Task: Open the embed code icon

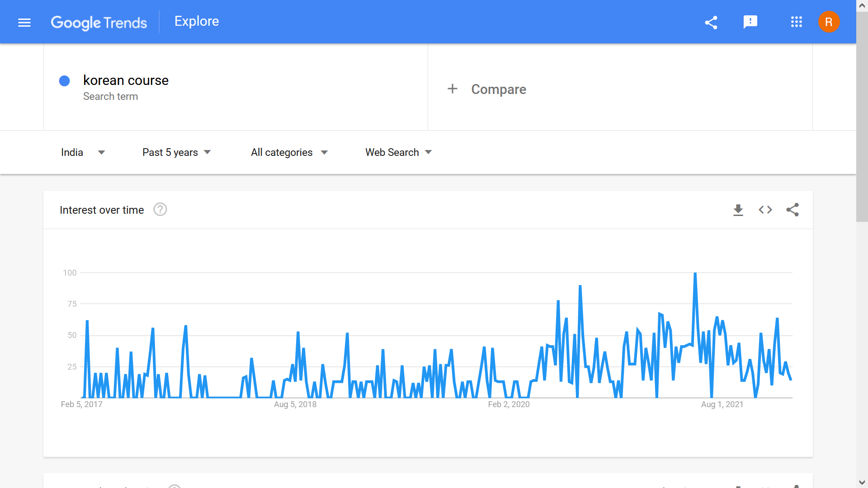Action: tap(765, 210)
